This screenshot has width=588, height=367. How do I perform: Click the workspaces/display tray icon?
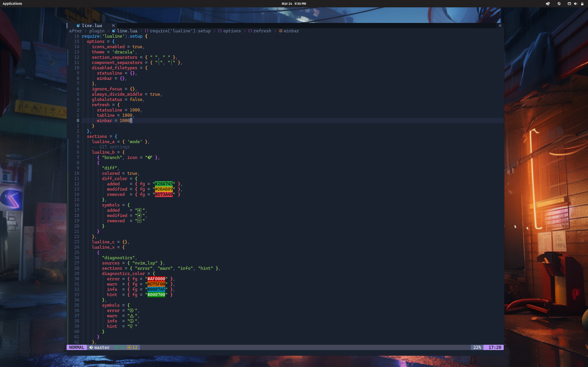pyautogui.click(x=548, y=4)
